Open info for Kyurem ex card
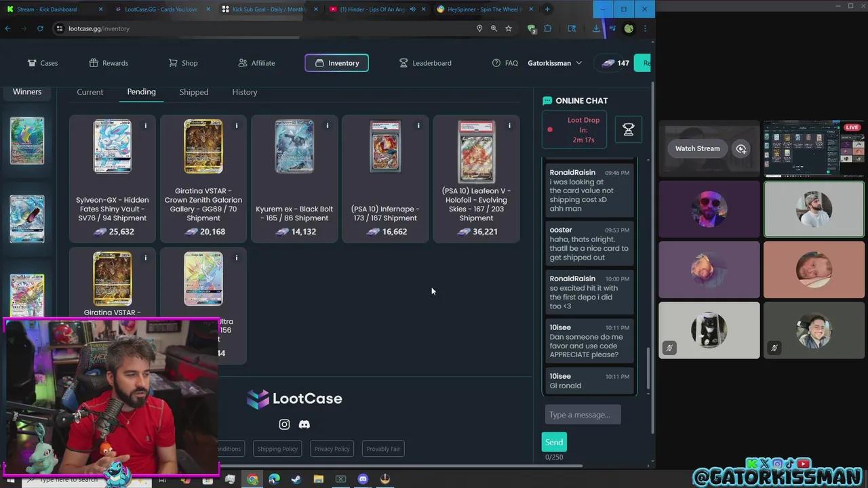The width and height of the screenshot is (868, 488). pyautogui.click(x=327, y=125)
